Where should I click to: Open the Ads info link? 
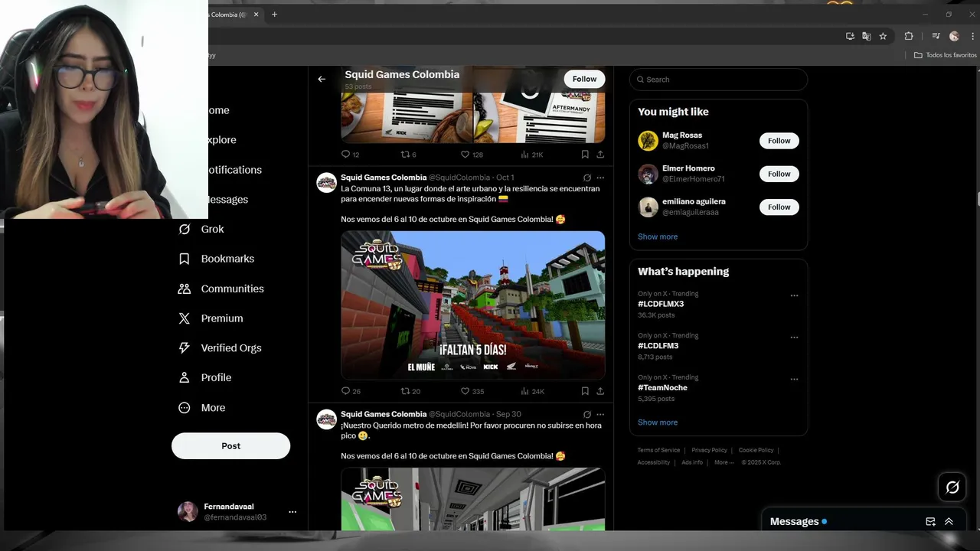(x=692, y=462)
